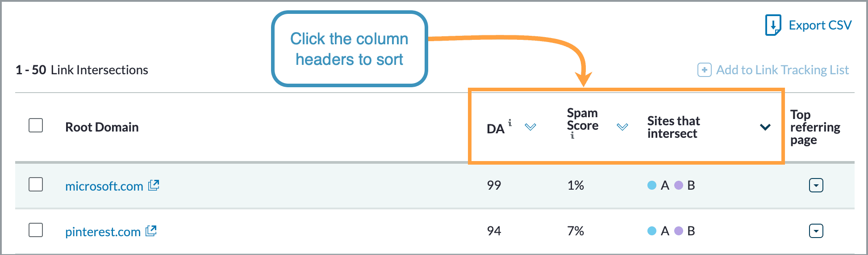
Task: Check the microsoft.com row checkbox
Action: (36, 184)
